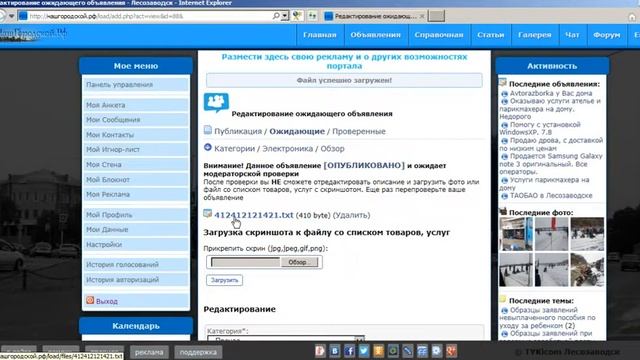Open Справочная in the top navigation

click(439, 35)
